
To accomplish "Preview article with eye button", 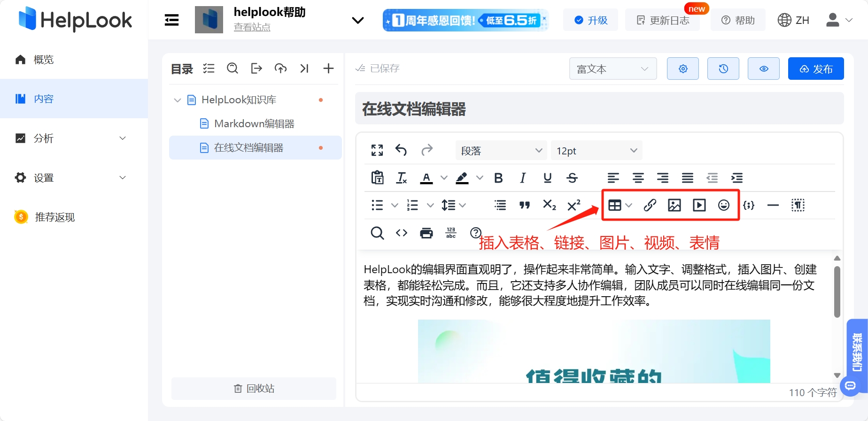I will click(x=764, y=69).
